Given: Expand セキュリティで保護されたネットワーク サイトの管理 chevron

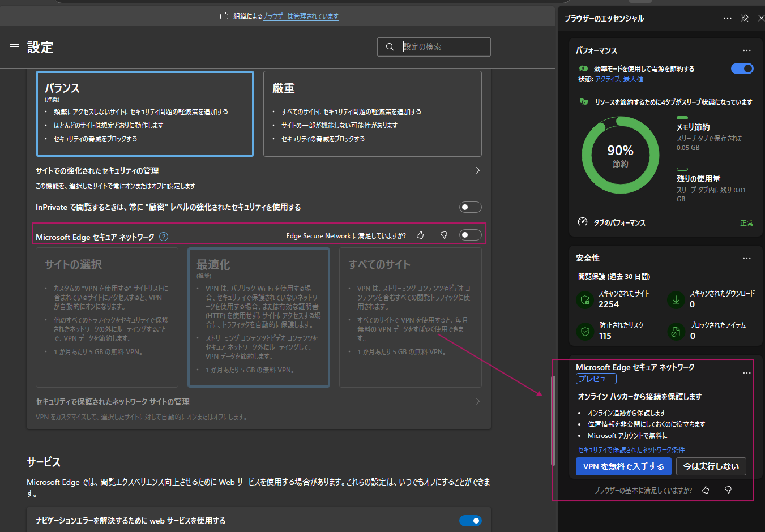Looking at the screenshot, I should (x=477, y=401).
